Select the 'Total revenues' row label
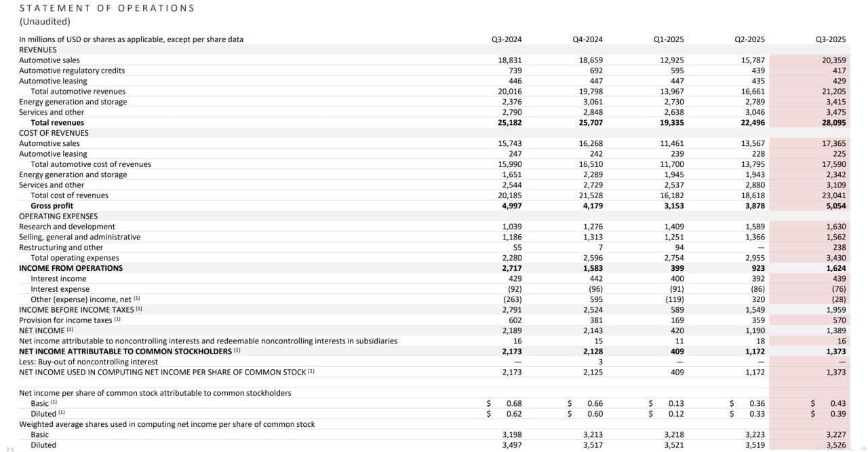Viewport: 868px width, 452px height. pos(58,123)
